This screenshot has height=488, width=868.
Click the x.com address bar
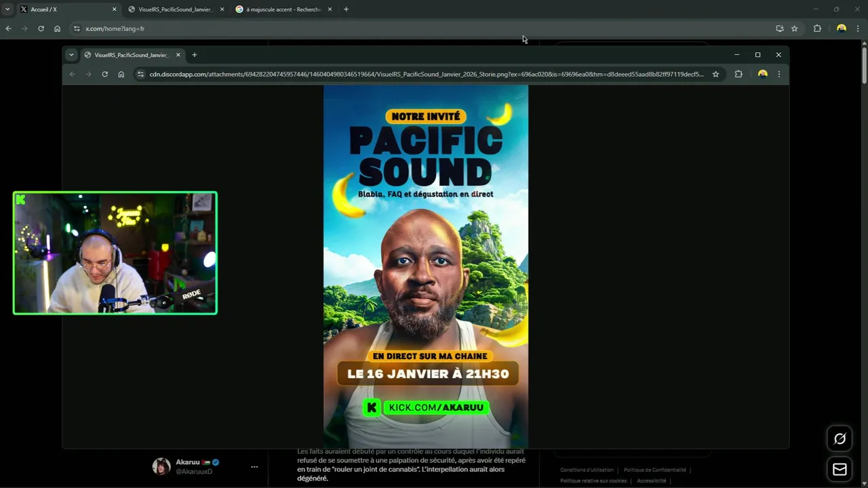click(434, 28)
